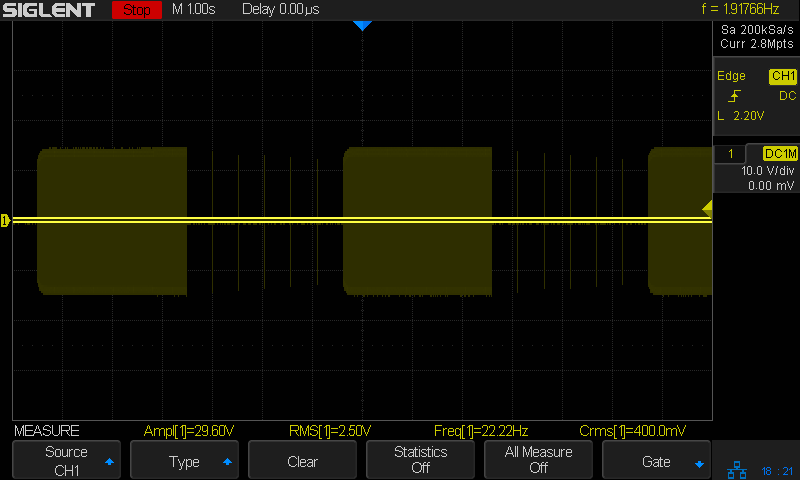Open the measurement Type softkey
This screenshot has width=800, height=480.
point(184,460)
